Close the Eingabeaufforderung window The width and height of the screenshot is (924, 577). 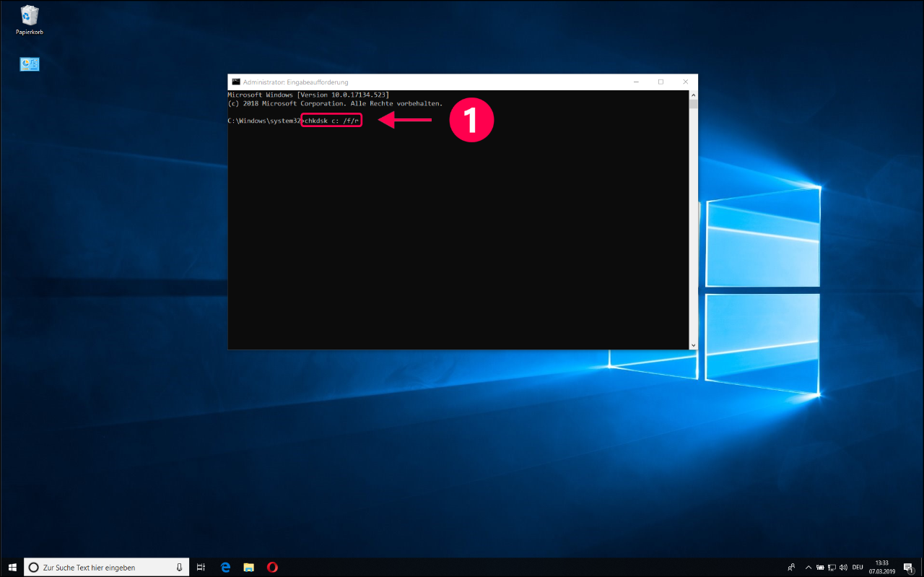pyautogui.click(x=686, y=82)
